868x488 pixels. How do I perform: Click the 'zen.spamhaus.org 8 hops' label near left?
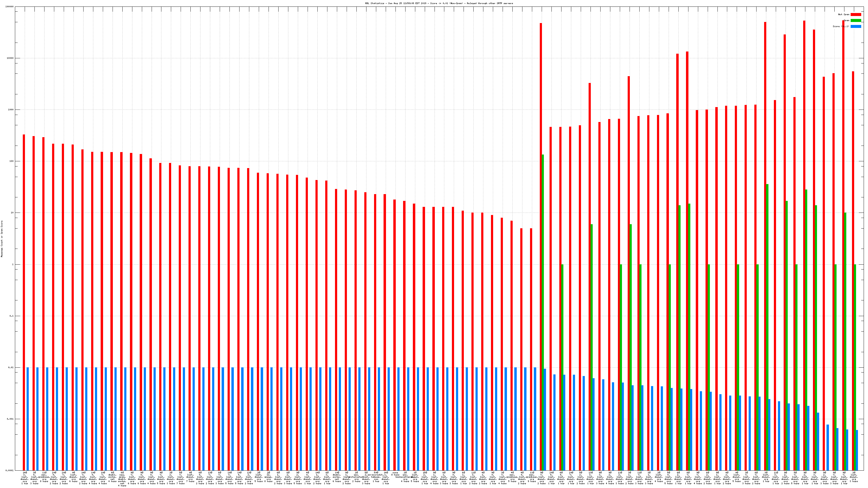44,477
